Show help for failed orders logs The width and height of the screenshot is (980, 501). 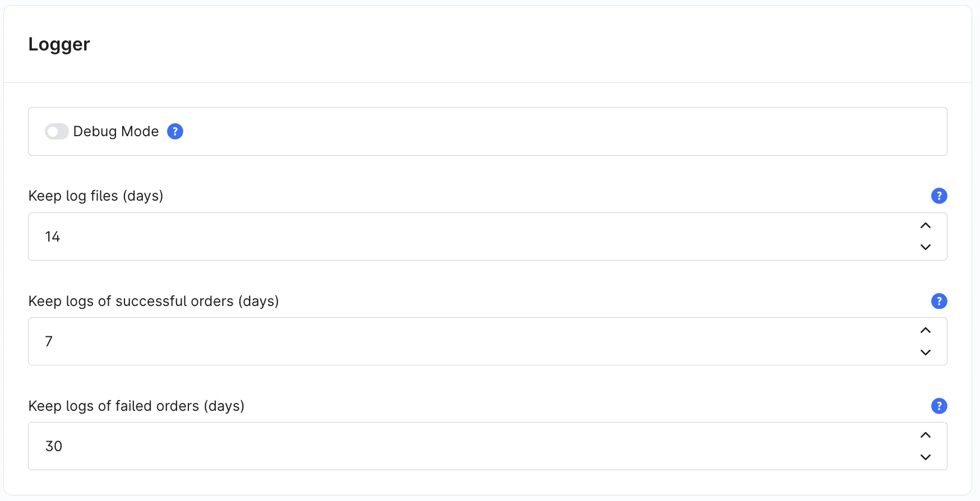point(939,406)
